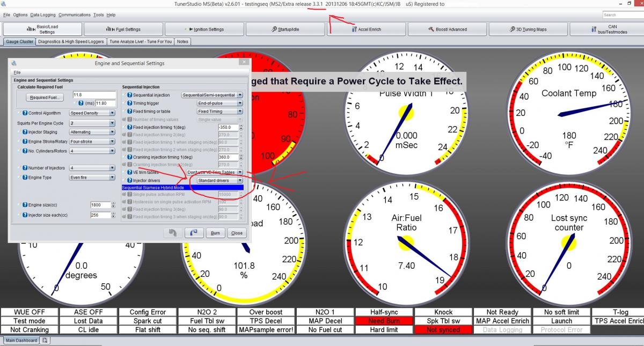Open help icon beside Injector size each(cc)
The width and height of the screenshot is (644, 346).
[25, 215]
